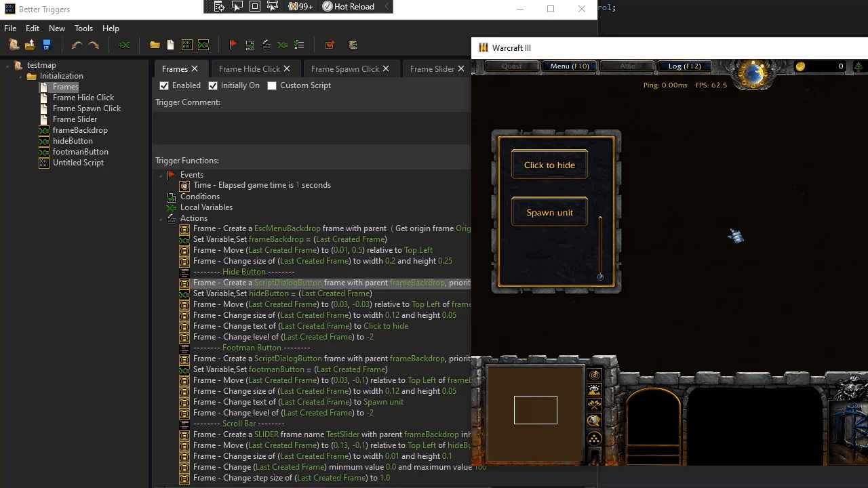Click the Quest button in Warcraft III
This screenshot has width=868, height=488.
tap(512, 66)
